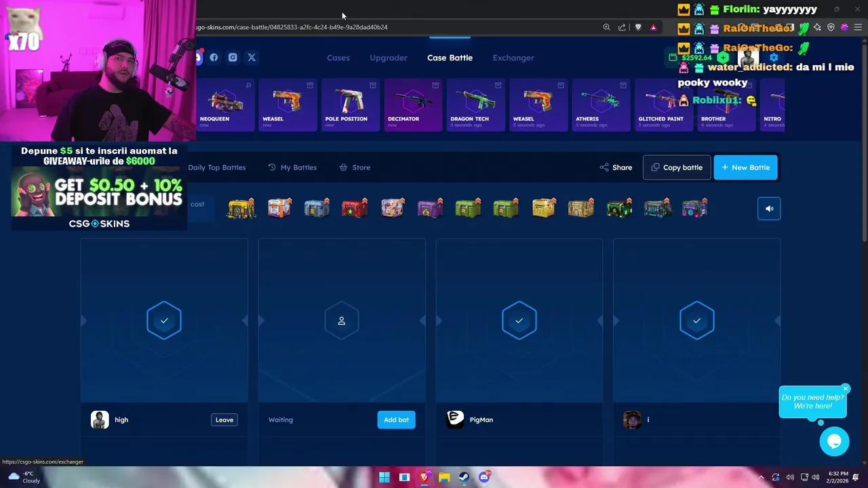Open File Explorer from the taskbar
The image size is (868, 488).
444,477
